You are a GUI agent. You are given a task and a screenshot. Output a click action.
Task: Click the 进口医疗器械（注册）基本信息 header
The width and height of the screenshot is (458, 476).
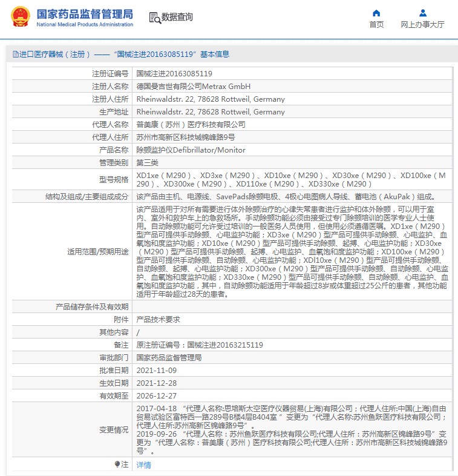pos(121,55)
